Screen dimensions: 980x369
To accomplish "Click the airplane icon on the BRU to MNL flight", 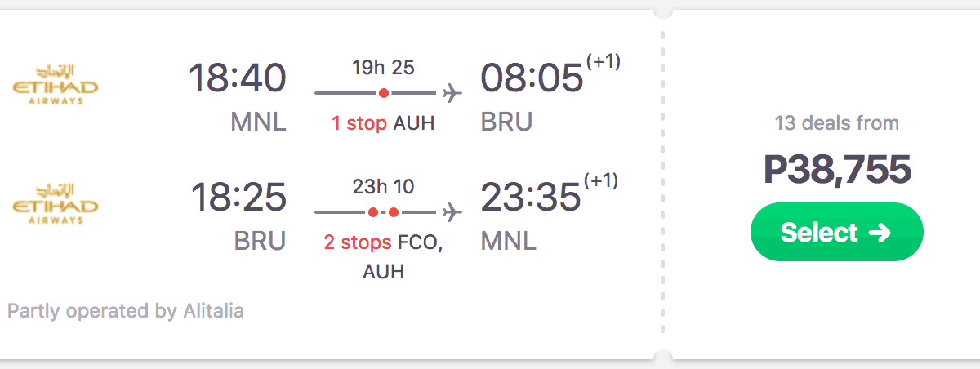I will (x=451, y=212).
